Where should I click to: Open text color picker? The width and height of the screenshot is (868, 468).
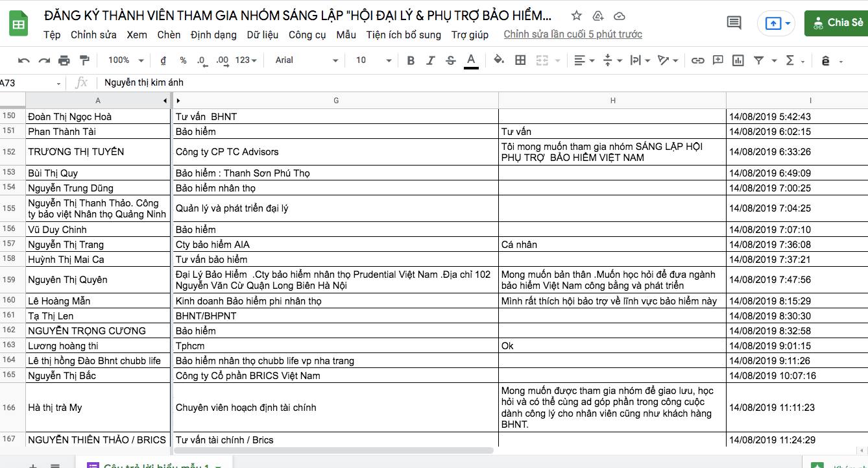pyautogui.click(x=472, y=60)
